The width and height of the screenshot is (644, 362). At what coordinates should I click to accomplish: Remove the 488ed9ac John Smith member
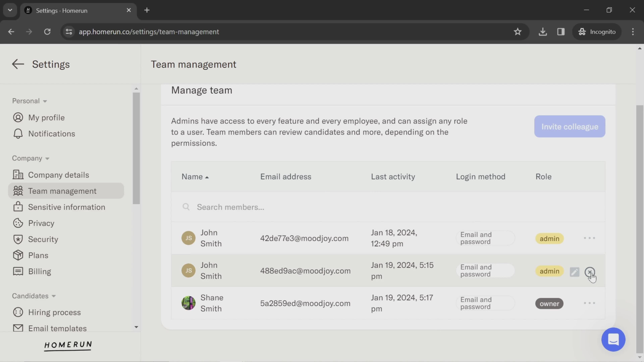tap(590, 272)
